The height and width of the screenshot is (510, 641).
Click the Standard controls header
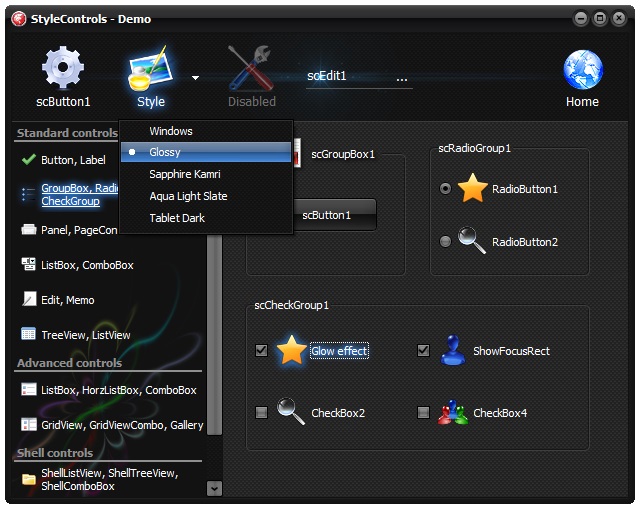67,133
